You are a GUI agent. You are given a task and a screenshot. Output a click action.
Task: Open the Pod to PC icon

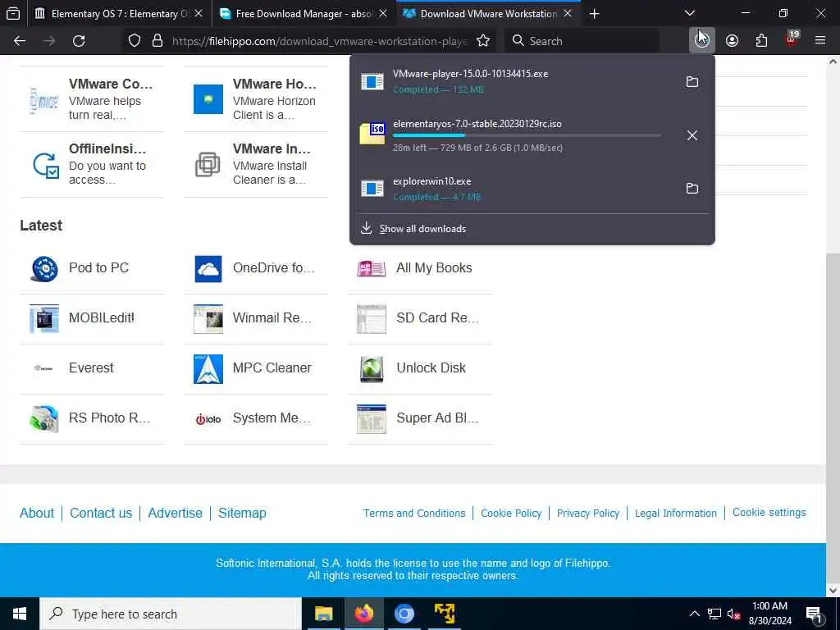pos(44,268)
